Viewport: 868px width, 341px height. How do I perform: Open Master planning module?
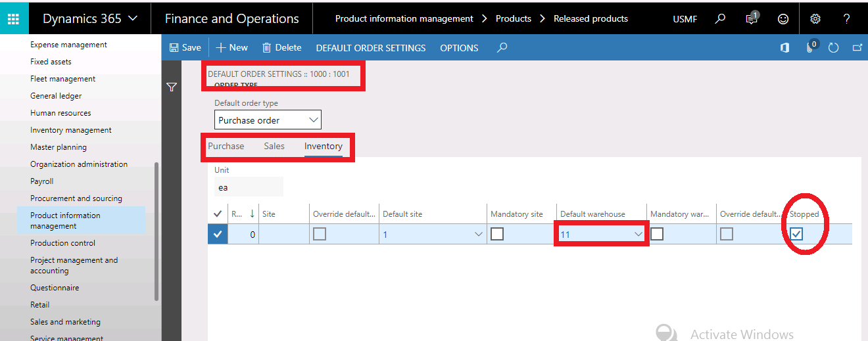coord(59,147)
